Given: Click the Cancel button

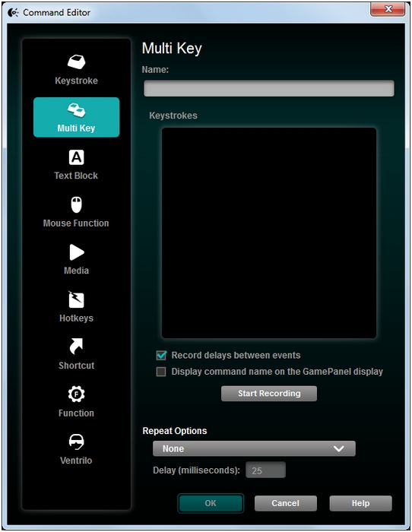Looking at the screenshot, I should (x=286, y=503).
